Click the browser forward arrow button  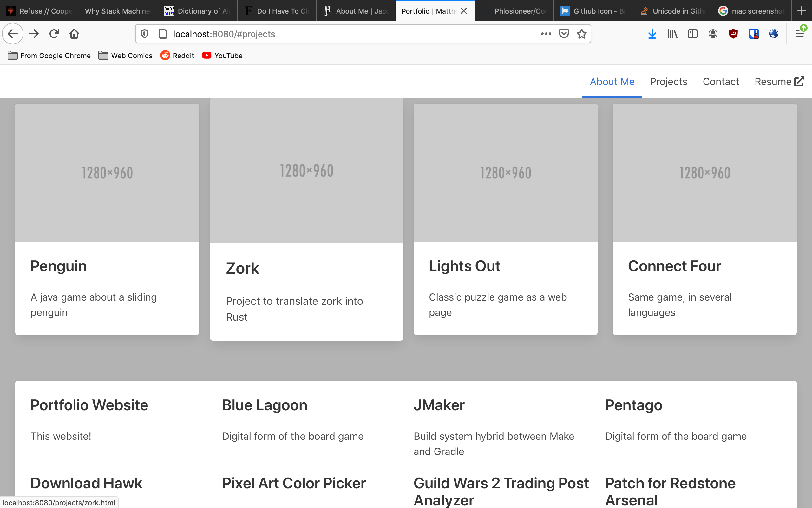[34, 34]
